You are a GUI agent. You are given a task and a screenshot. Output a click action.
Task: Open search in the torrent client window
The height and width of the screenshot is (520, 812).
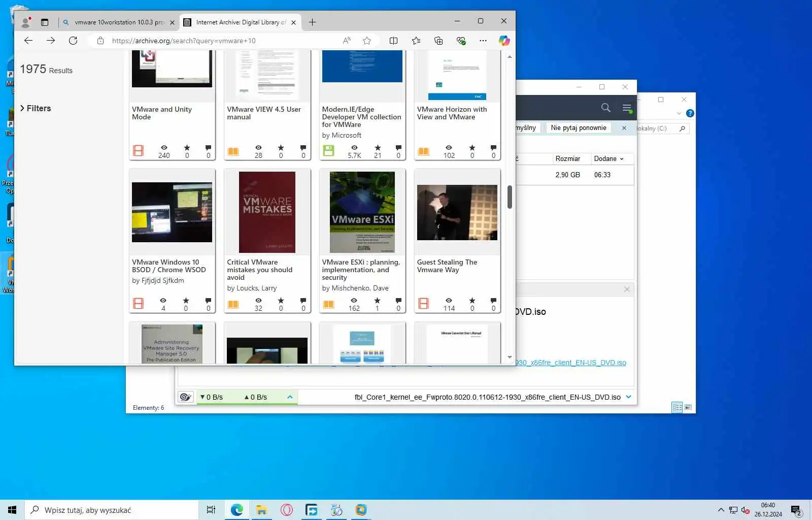click(x=605, y=108)
